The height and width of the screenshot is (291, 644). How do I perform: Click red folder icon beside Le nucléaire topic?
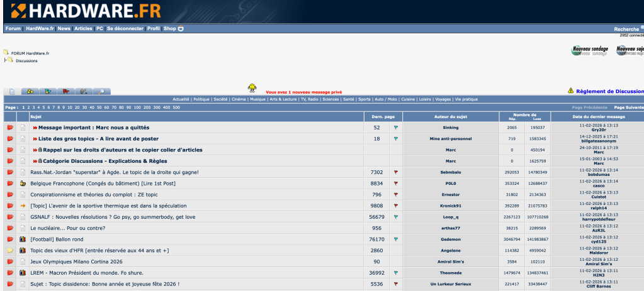click(x=10, y=228)
